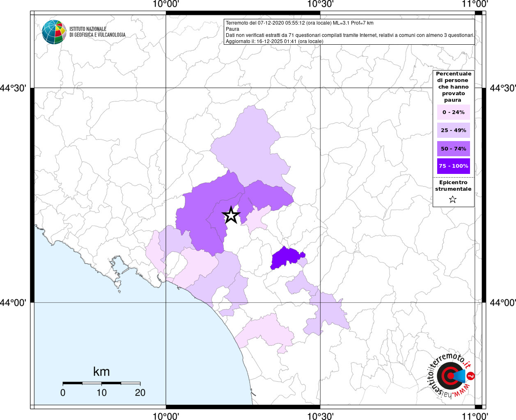Click the right axis label 44°00'
Viewport: 516px width, 420px height.
502,303
